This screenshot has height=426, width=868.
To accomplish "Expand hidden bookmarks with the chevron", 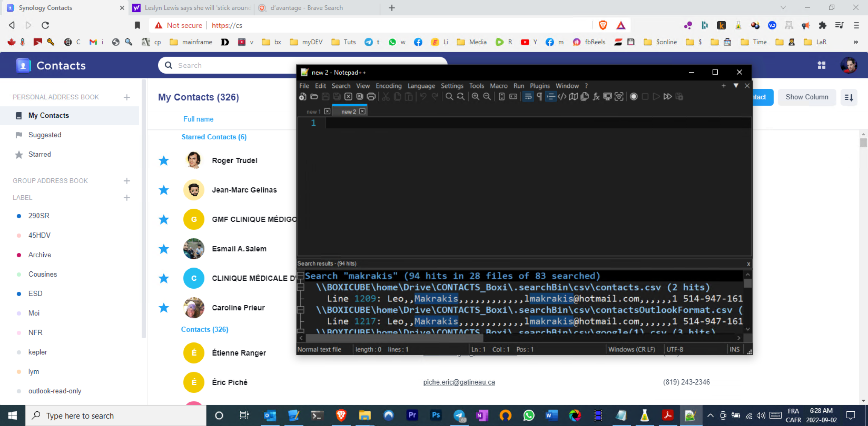I will [x=856, y=42].
